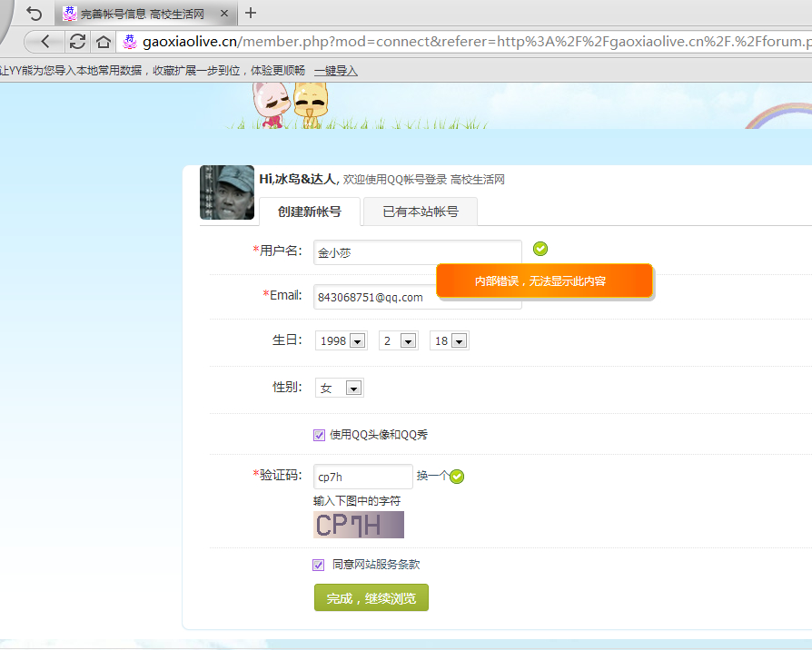Close the 完善帐号信息 tab
Image resolution: width=812 pixels, height=650 pixels.
[224, 14]
